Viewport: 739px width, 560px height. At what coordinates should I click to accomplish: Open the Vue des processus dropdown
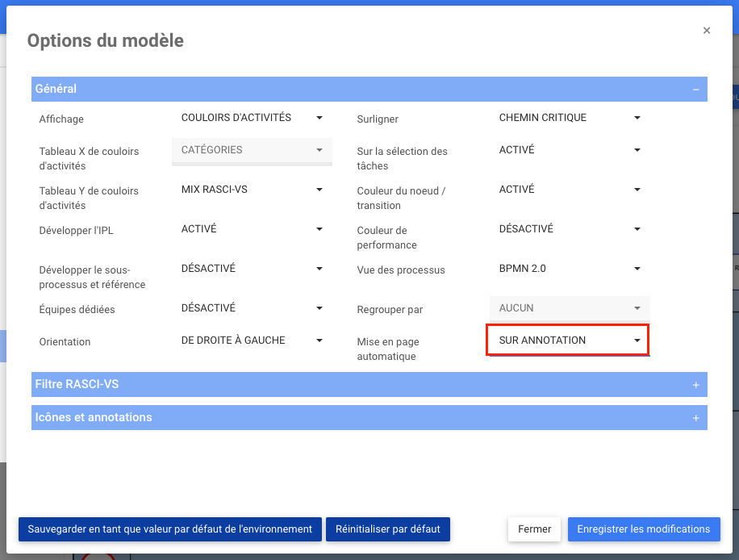[x=570, y=270]
